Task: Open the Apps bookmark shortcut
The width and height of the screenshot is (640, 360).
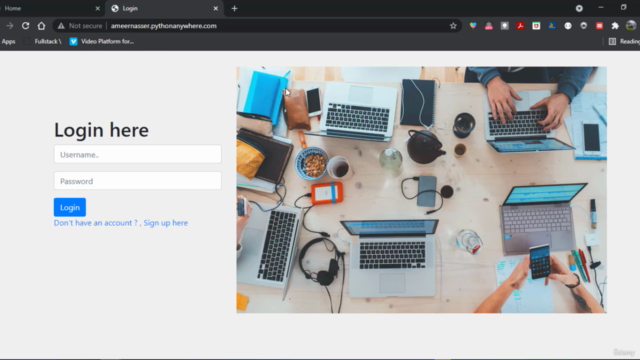Action: pyautogui.click(x=8, y=41)
